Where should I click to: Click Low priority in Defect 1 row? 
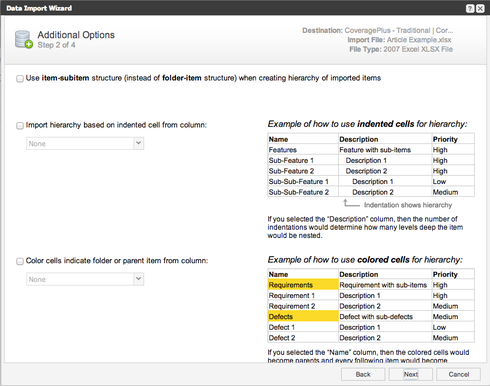(x=453, y=327)
